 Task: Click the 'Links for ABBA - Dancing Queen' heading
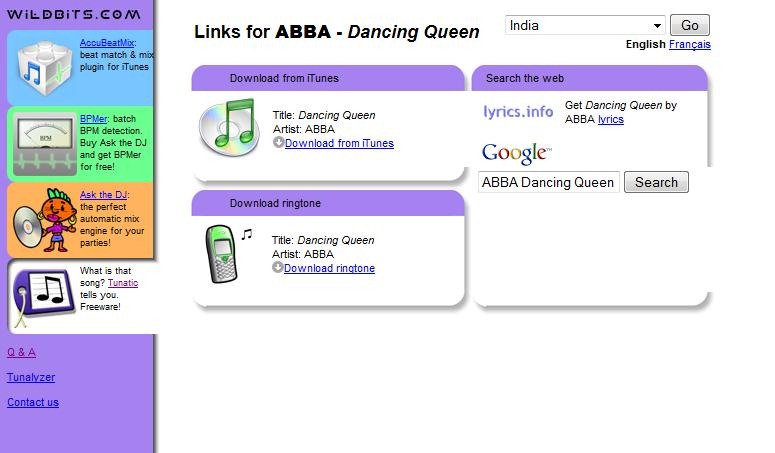pyautogui.click(x=337, y=32)
